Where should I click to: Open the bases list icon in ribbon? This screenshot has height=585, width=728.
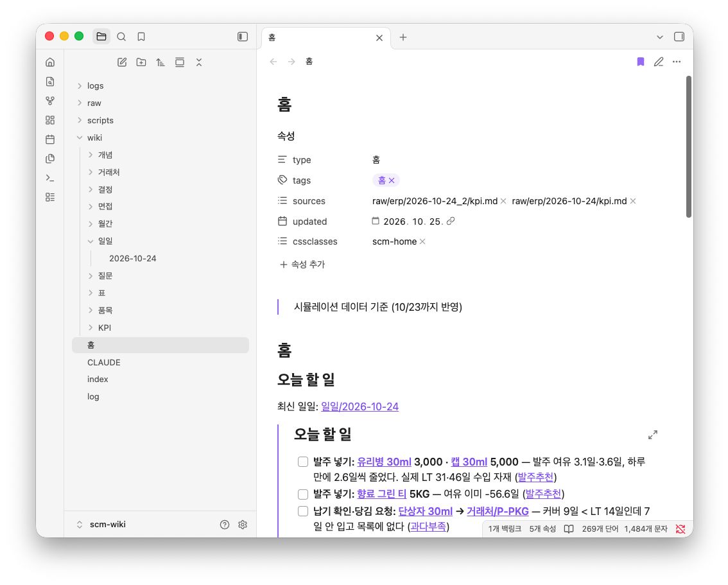tap(50, 197)
